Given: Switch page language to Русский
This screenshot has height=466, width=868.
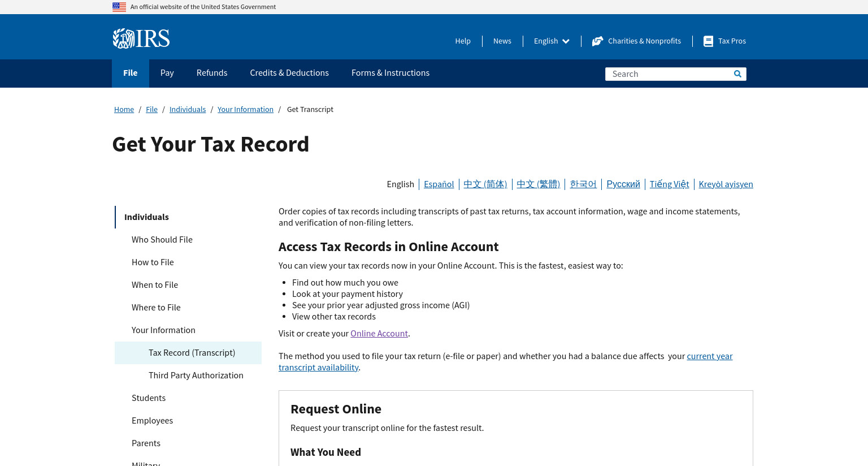Looking at the screenshot, I should coord(623,184).
